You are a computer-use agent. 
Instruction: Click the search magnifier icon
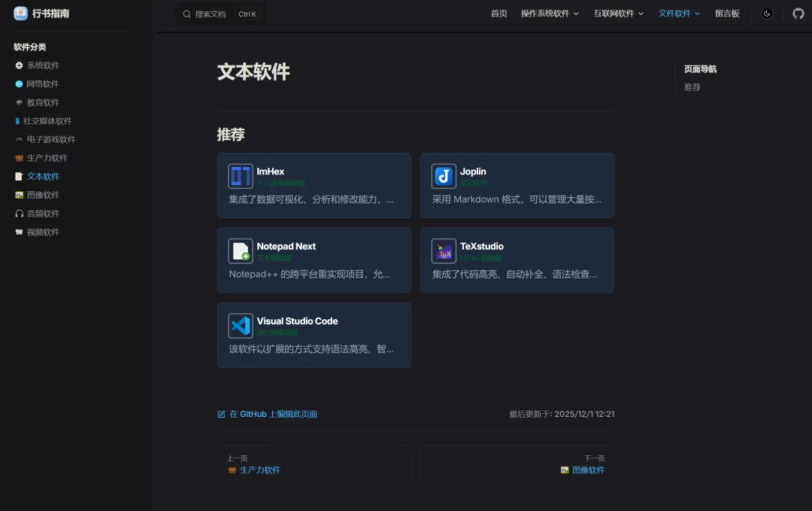pyautogui.click(x=187, y=14)
